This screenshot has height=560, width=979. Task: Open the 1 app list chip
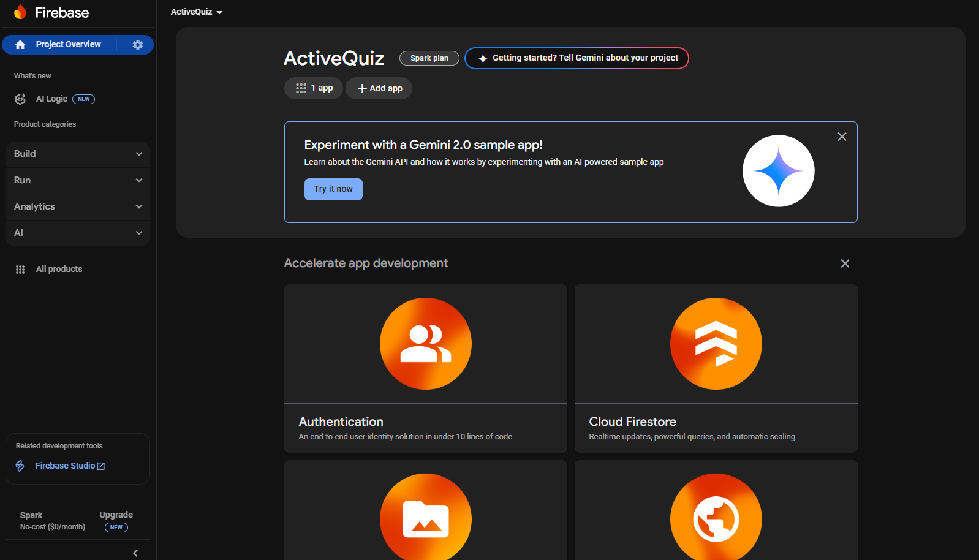[314, 88]
